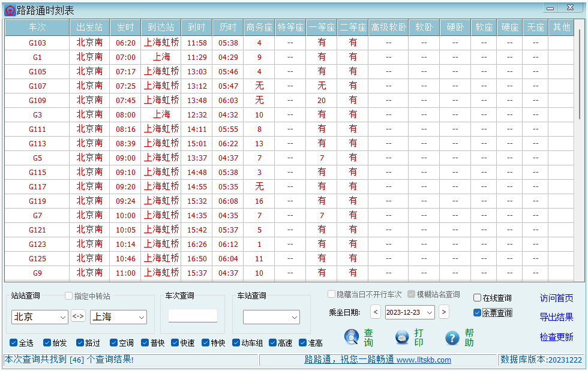The height and width of the screenshot is (371, 588).
Task: Click the app logo in title bar
Action: 10,10
